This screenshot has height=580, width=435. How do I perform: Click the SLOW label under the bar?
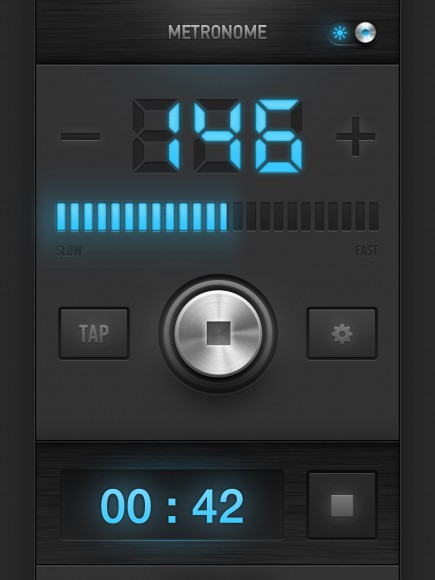[69, 251]
